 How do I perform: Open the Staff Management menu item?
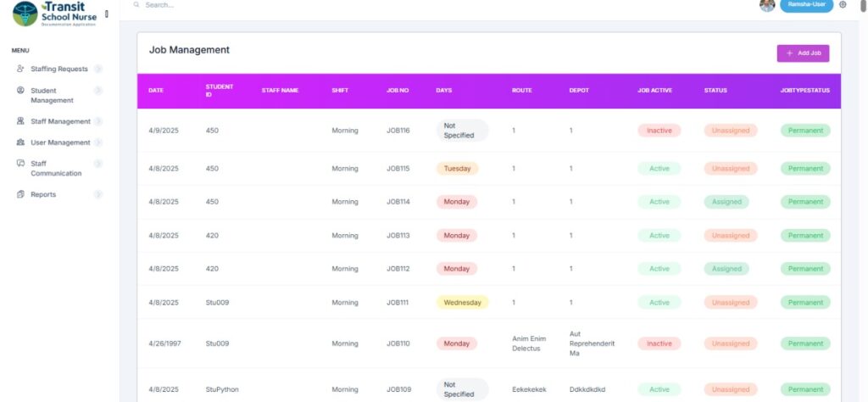(60, 121)
